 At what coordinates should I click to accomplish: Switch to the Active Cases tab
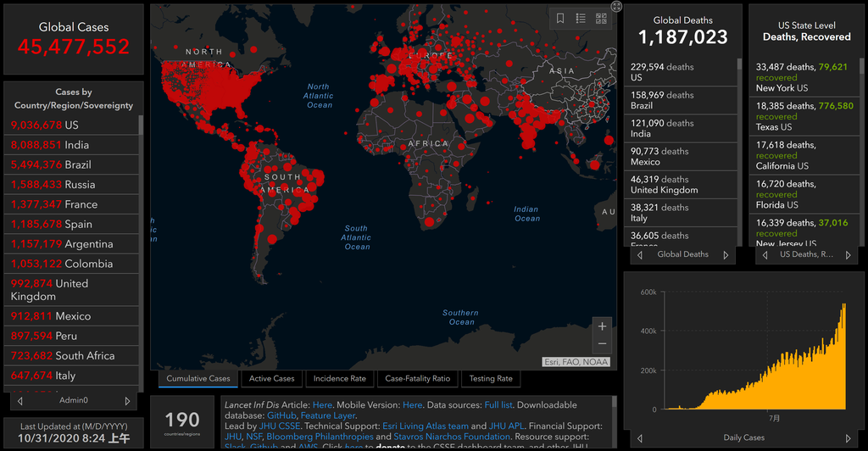pyautogui.click(x=272, y=379)
